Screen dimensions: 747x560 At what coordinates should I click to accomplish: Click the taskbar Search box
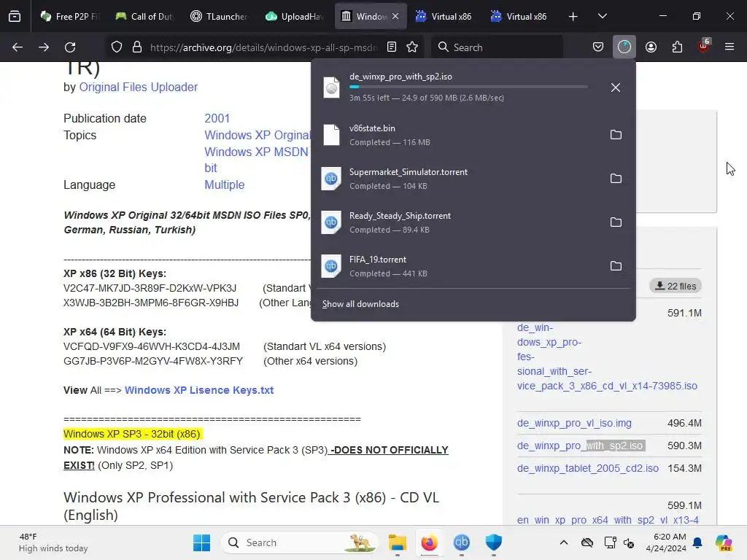pos(298,542)
